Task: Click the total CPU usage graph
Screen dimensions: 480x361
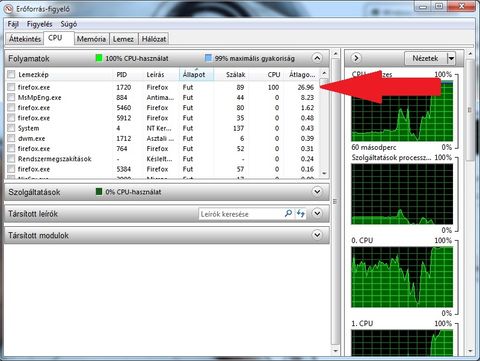Action: 402,111
